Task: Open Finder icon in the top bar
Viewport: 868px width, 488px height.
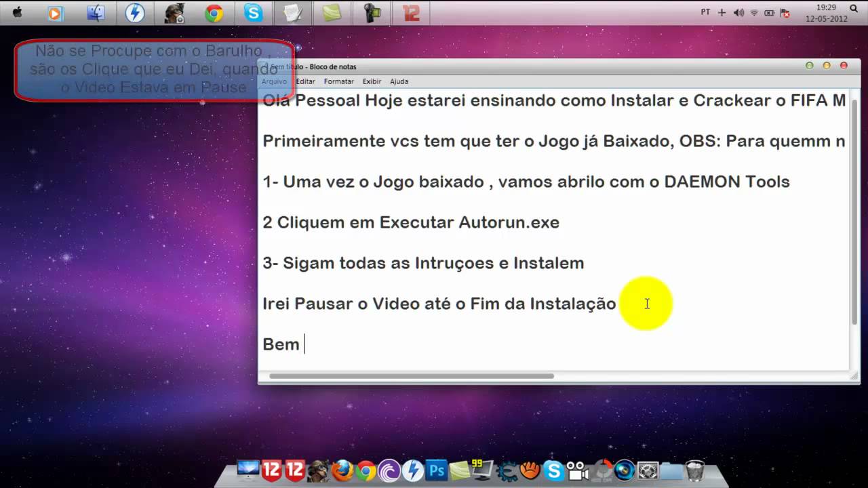Action: 96,12
